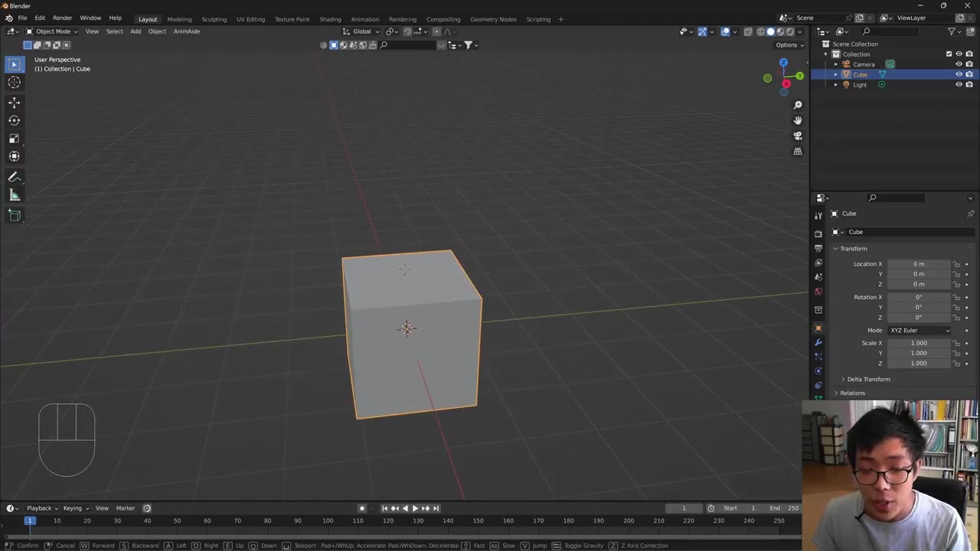Image resolution: width=980 pixels, height=551 pixels.
Task: Expand the Delta Transform section
Action: click(x=868, y=379)
